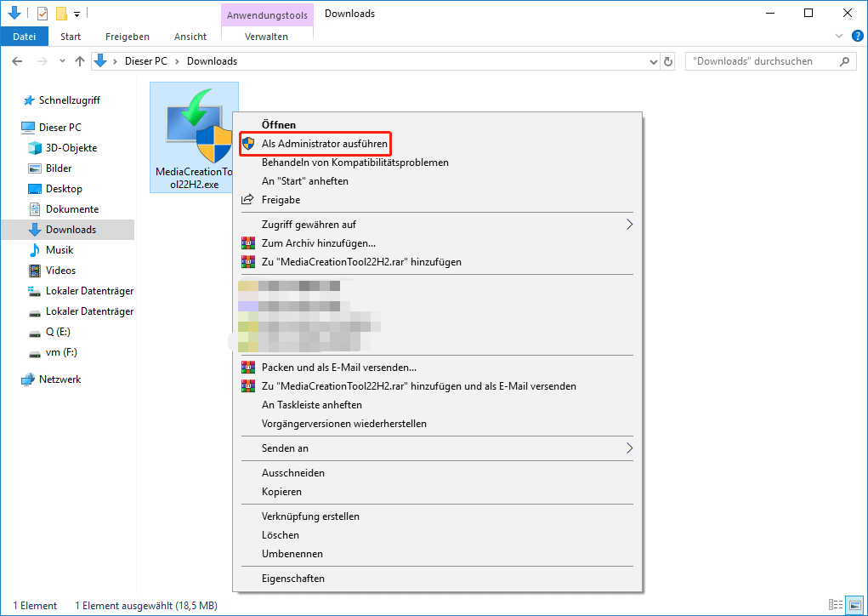Click the forward navigation arrow
The image size is (868, 616).
[42, 61]
